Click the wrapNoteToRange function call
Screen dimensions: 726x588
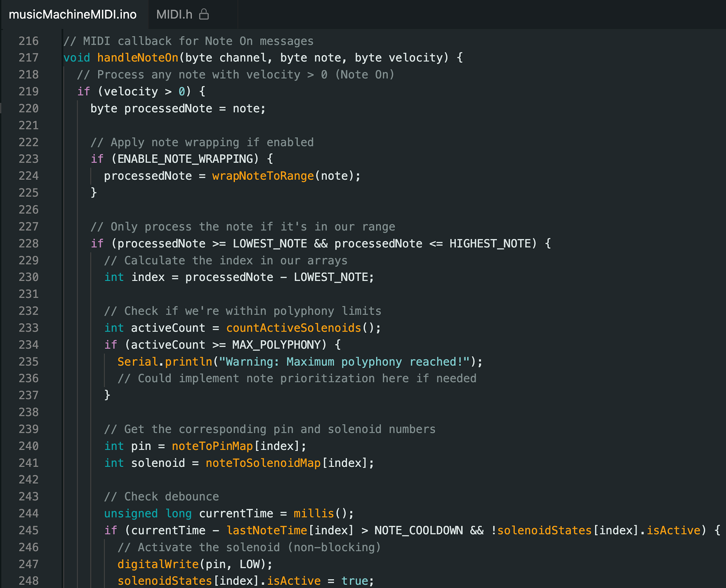point(263,176)
